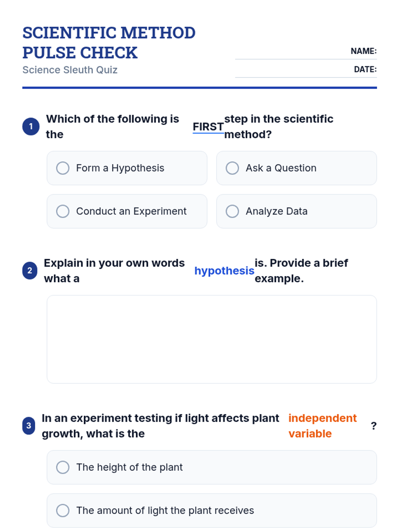
Task: Pick the 'Analyze Data' radio option
Action: click(232, 211)
